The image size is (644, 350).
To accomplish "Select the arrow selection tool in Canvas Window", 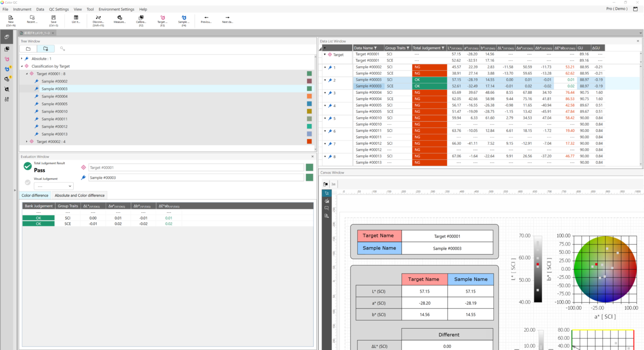I will (326, 193).
